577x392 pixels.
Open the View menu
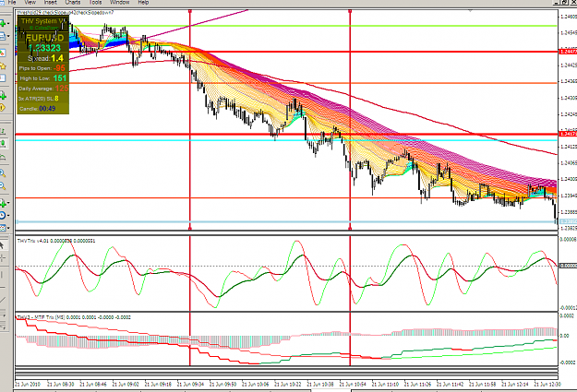coord(30,2)
